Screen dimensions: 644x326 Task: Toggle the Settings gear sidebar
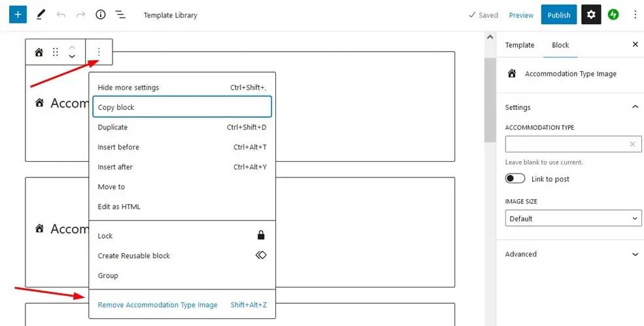point(591,15)
